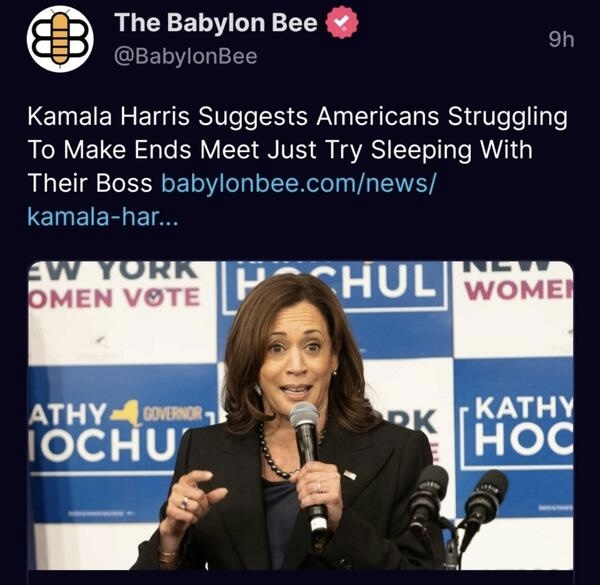Click the 9h timestamp
The width and height of the screenshot is (600, 585).
[x=561, y=39]
